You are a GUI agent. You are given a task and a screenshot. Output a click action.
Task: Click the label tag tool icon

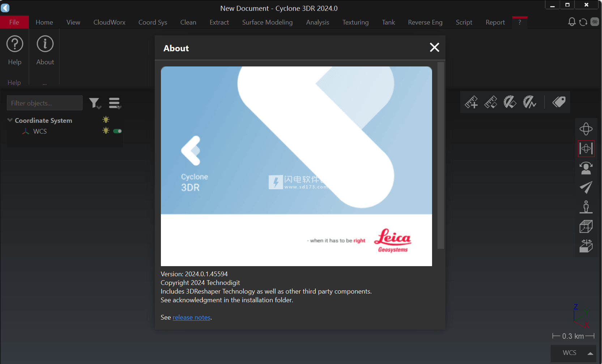[559, 102]
